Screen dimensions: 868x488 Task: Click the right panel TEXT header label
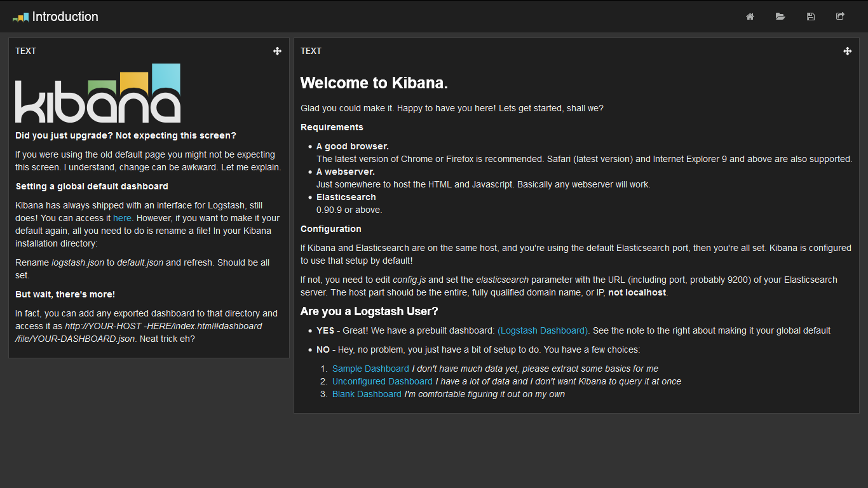pos(311,51)
